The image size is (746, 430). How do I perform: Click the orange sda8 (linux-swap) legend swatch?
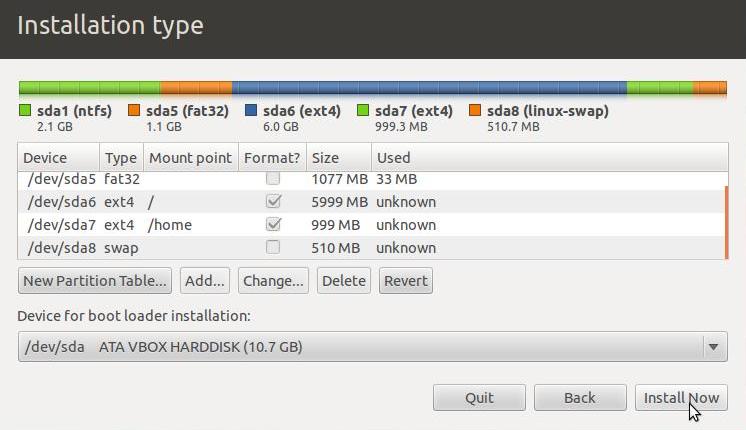(475, 110)
